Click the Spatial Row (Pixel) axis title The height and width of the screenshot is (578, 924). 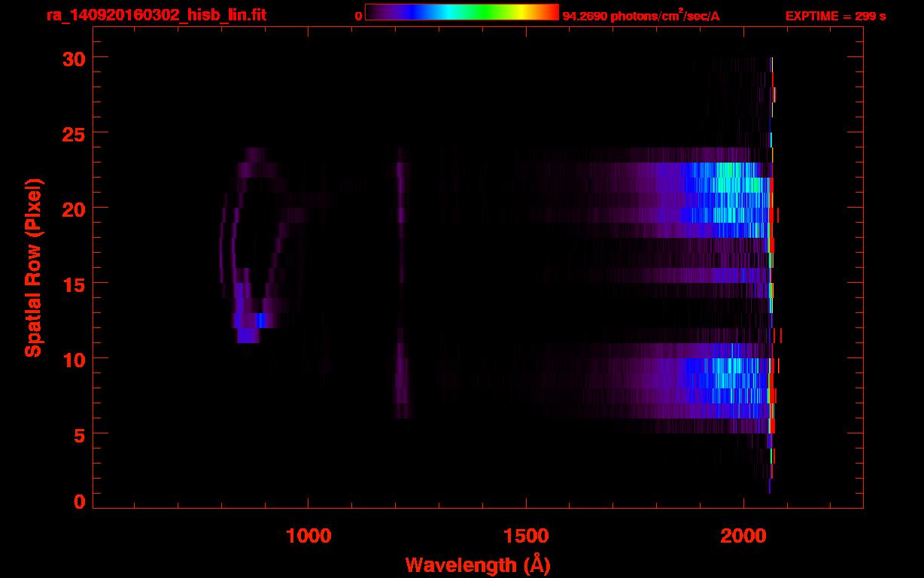(x=34, y=268)
